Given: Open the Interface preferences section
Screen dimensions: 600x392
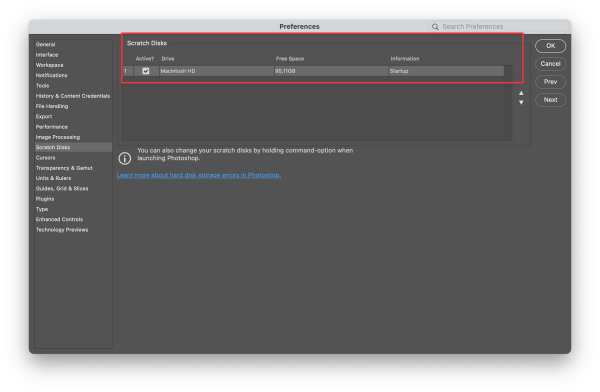Looking at the screenshot, I should 47,55.
